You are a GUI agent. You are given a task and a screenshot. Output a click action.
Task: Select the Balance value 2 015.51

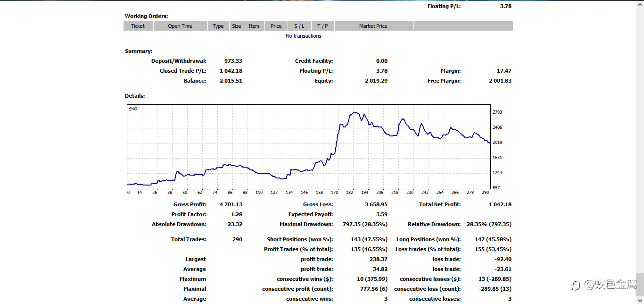[x=231, y=81]
